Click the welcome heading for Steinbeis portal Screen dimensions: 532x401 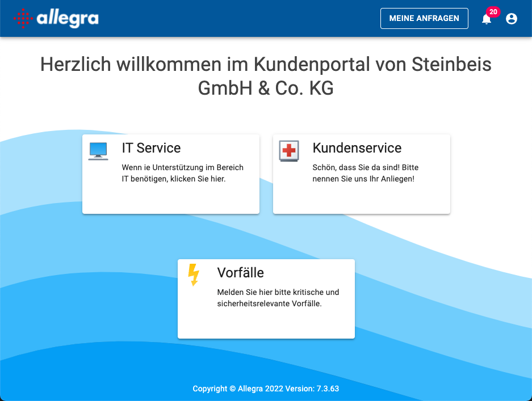coord(265,76)
